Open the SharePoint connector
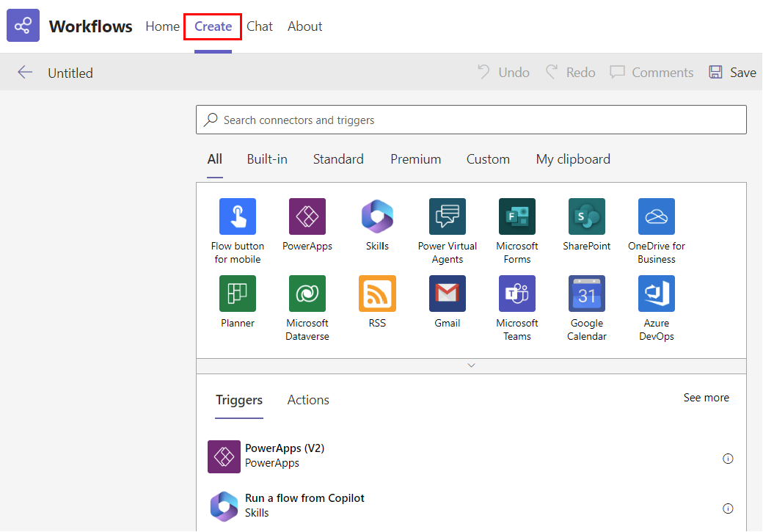 (586, 216)
